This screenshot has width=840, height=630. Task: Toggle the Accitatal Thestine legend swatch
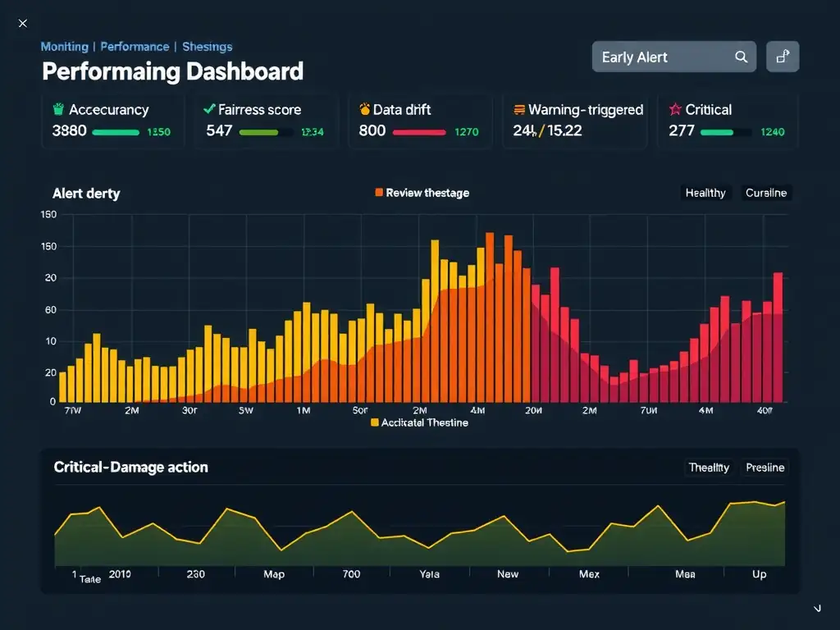point(374,422)
